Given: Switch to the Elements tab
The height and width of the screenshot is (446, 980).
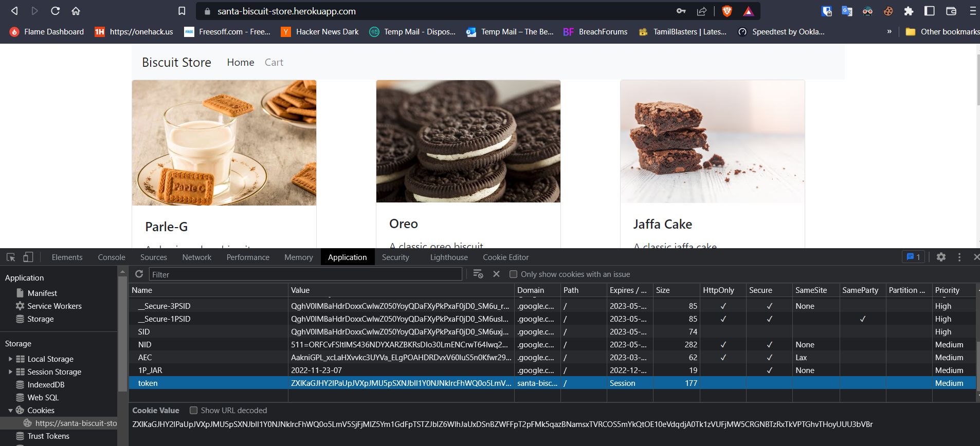Looking at the screenshot, I should [x=67, y=257].
